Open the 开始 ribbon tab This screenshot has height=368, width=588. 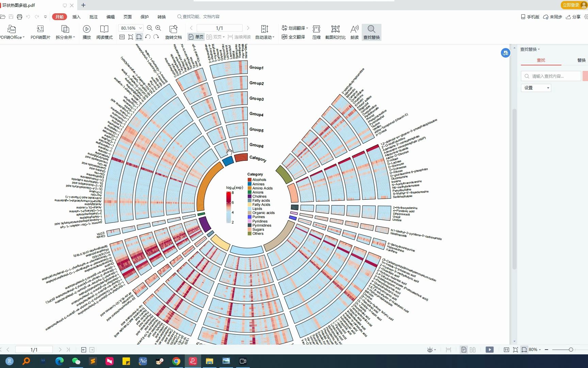60,17
